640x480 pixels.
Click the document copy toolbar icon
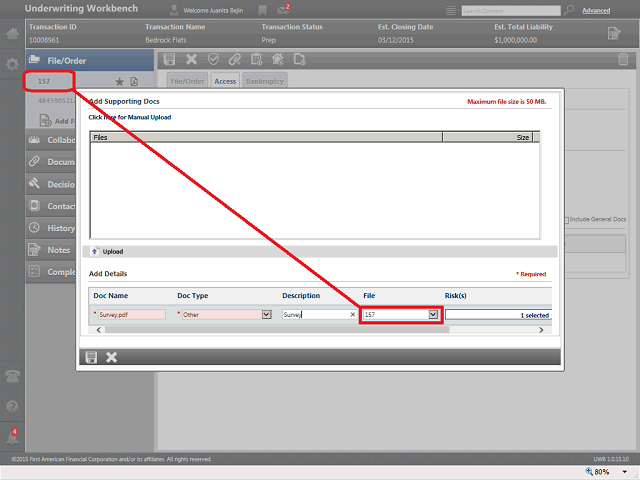pos(300,60)
